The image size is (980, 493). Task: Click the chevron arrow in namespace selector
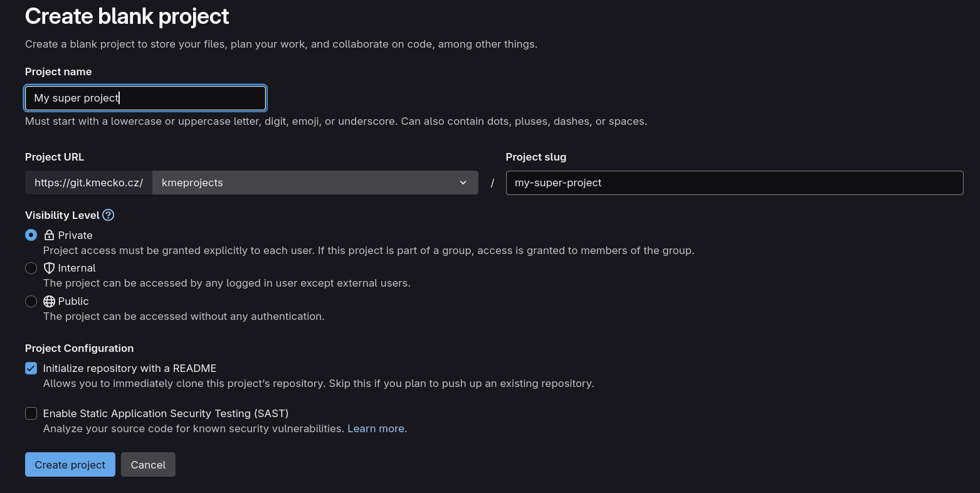click(x=463, y=183)
